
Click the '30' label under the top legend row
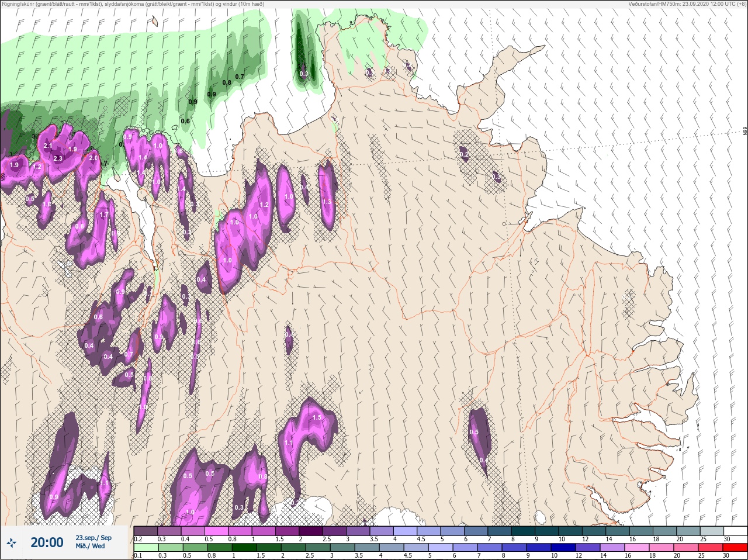(x=726, y=539)
